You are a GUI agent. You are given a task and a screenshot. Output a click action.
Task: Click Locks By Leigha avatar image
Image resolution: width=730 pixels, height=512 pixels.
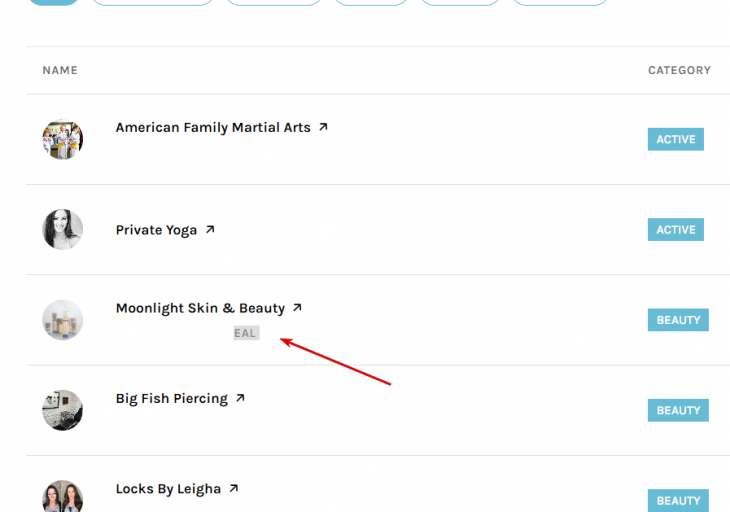point(62,496)
